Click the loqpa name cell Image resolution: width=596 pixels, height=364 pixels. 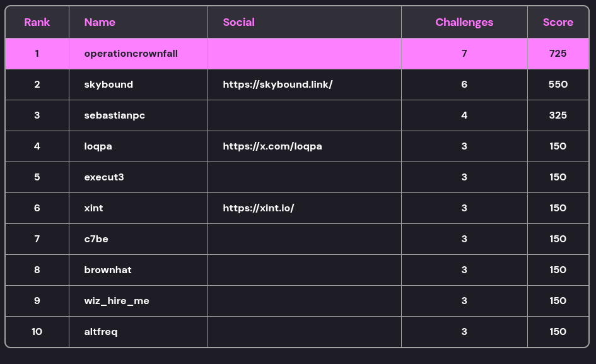[98, 146]
